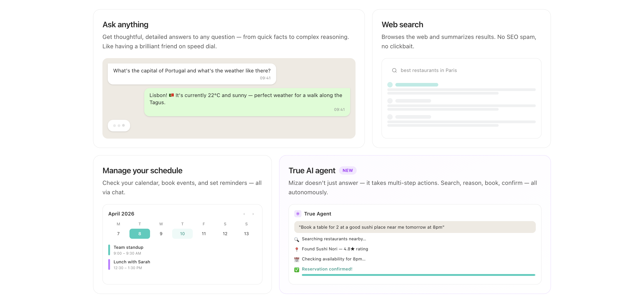Click the reservation progress bar

tap(418, 275)
